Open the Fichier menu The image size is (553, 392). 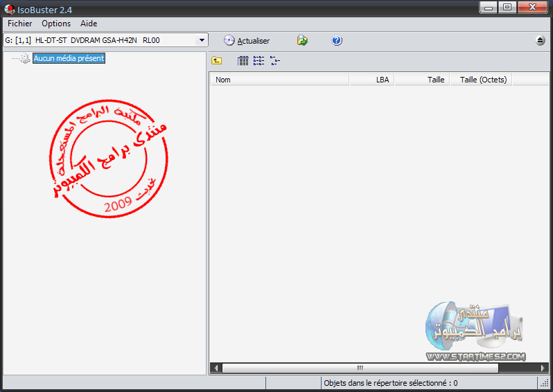[x=19, y=24]
